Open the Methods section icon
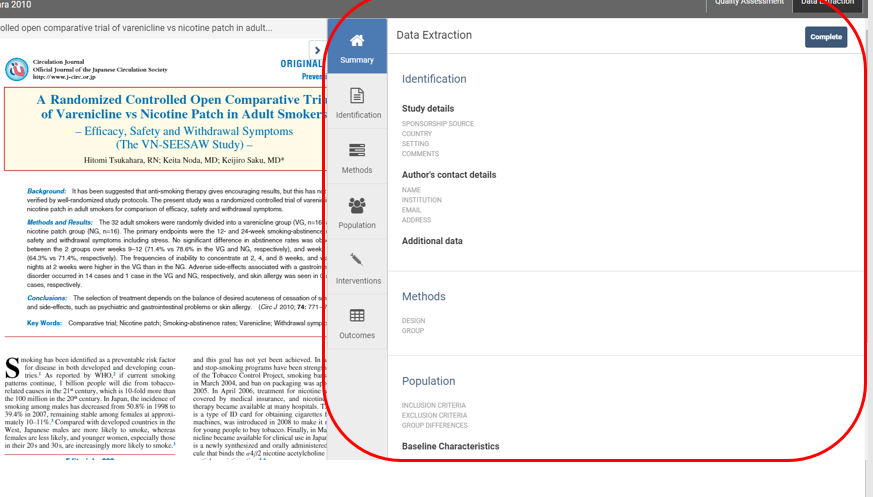The image size is (873, 497). [357, 150]
